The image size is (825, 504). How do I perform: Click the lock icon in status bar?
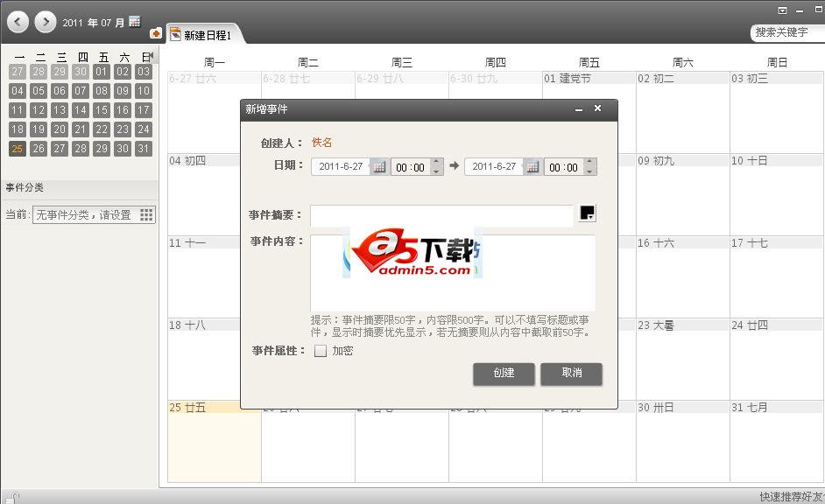coord(11,497)
